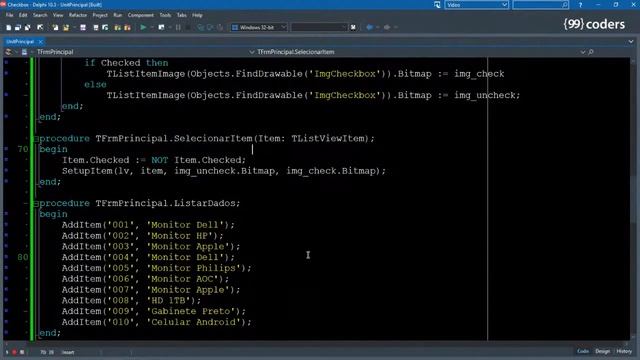Click the gutter dot beside AddItem('004'

pyautogui.click(x=6, y=257)
